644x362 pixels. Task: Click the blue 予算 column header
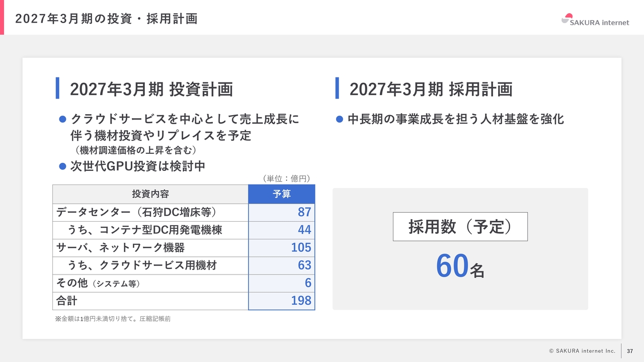point(282,194)
